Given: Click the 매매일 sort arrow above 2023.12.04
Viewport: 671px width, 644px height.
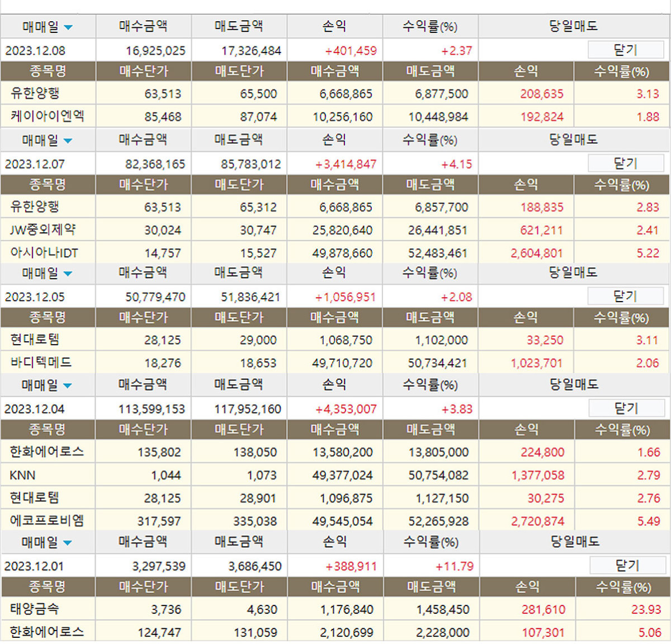Looking at the screenshot, I should tap(68, 386).
